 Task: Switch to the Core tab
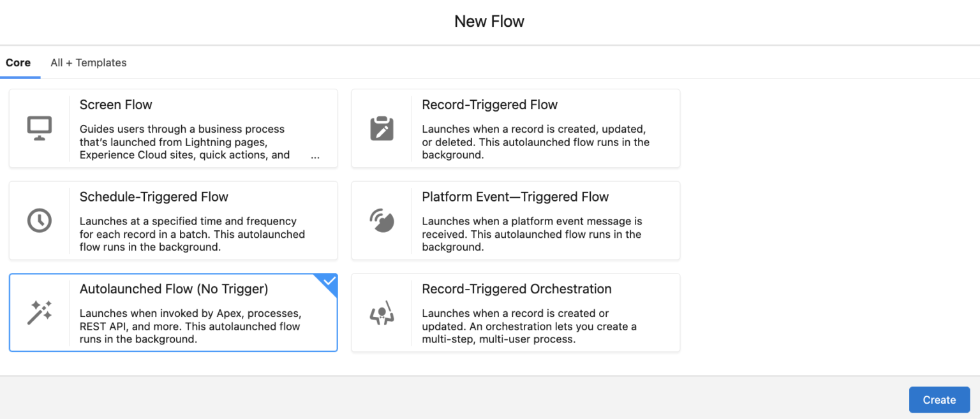pos(19,62)
